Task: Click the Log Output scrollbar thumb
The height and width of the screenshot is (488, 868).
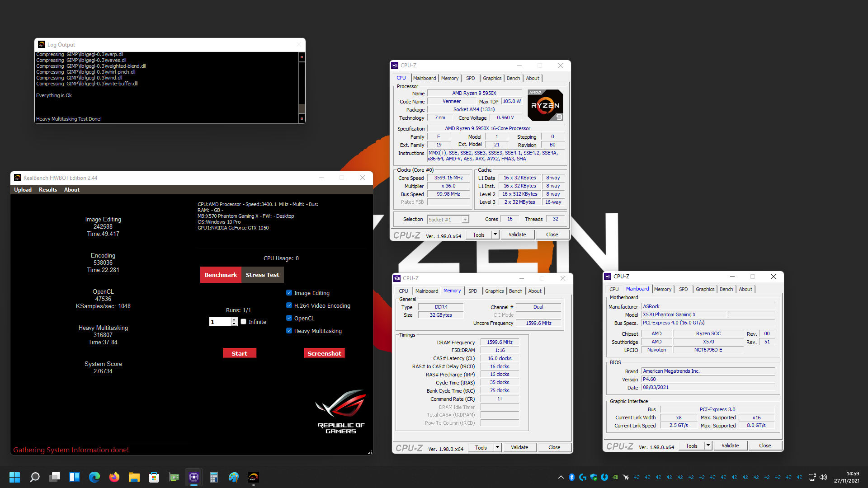Action: pos(302,108)
